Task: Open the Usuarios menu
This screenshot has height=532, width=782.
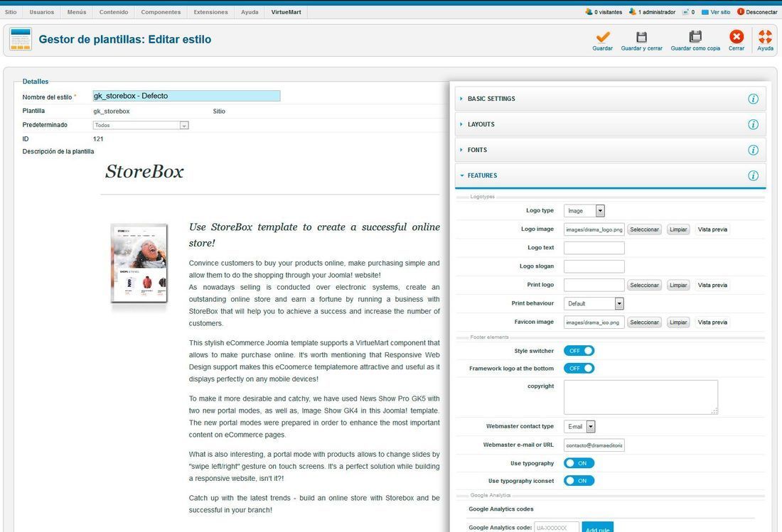Action: coord(42,12)
